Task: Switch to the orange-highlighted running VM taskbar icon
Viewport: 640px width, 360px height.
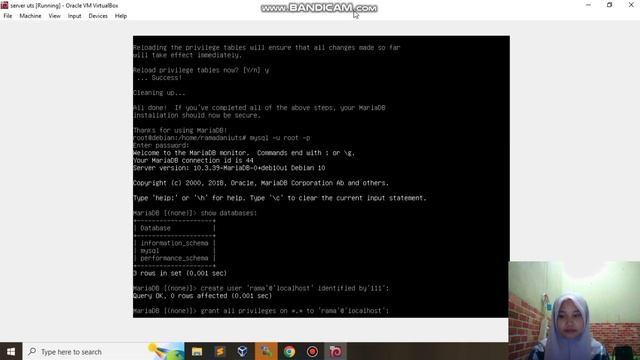Action: [x=266, y=351]
